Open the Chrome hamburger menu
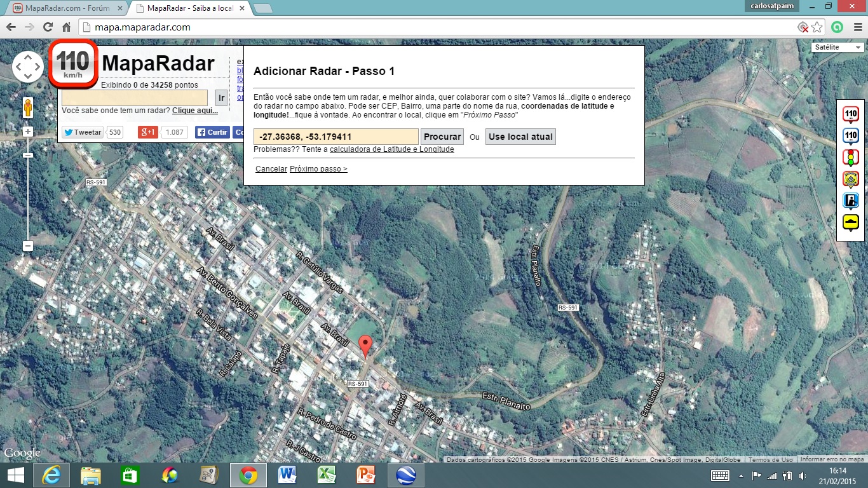 click(858, 27)
